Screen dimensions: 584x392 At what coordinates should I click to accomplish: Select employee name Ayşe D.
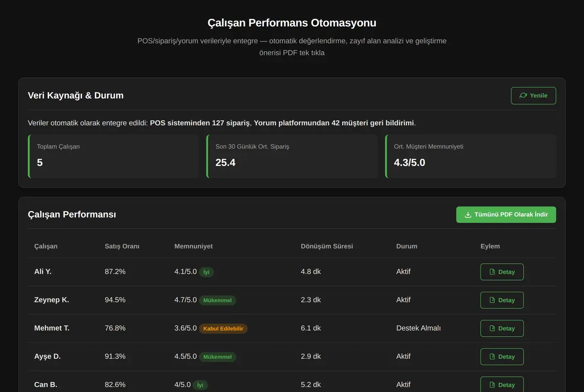coord(47,356)
